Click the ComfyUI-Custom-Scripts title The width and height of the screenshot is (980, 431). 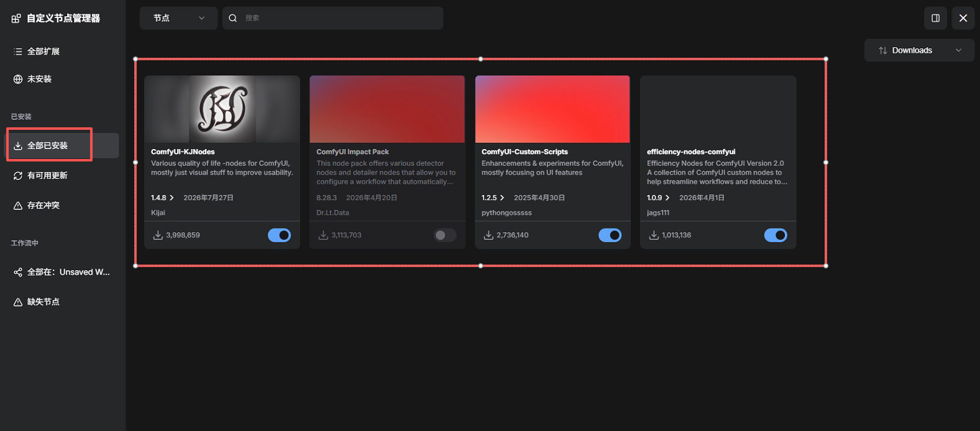click(524, 152)
